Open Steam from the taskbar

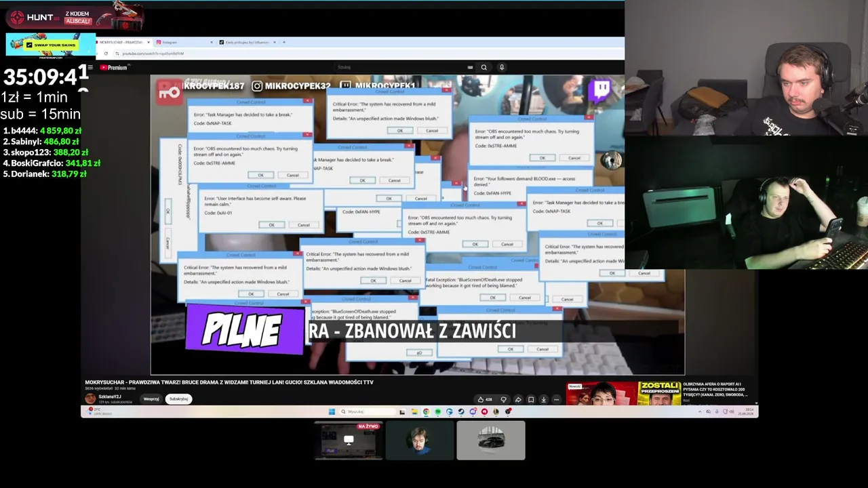[461, 411]
